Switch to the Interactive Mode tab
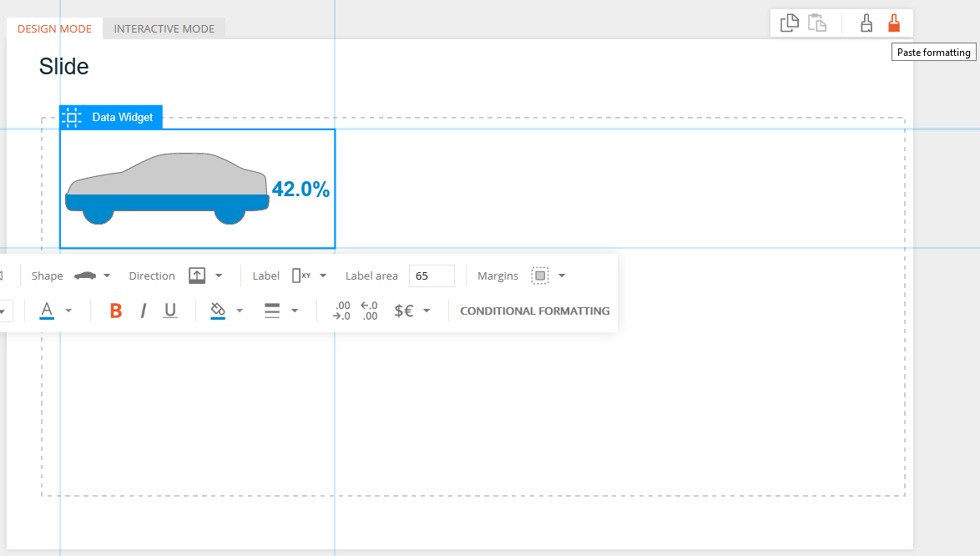This screenshot has width=980, height=556. pos(164,28)
